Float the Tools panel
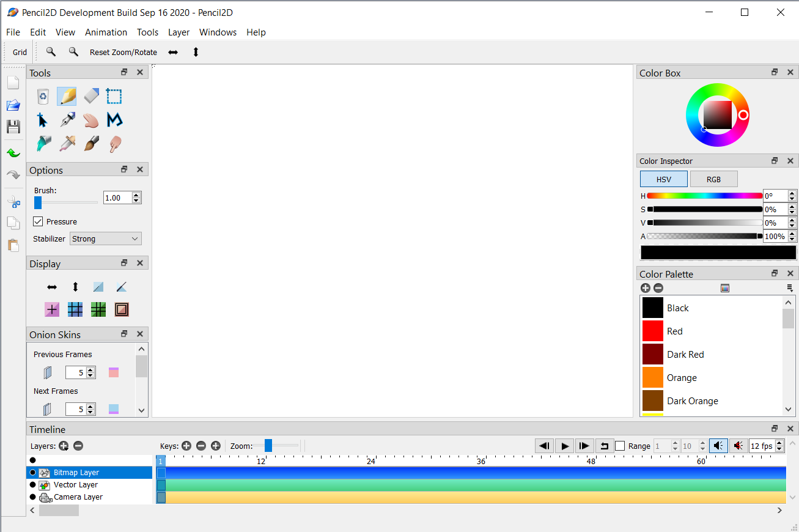 (x=124, y=72)
